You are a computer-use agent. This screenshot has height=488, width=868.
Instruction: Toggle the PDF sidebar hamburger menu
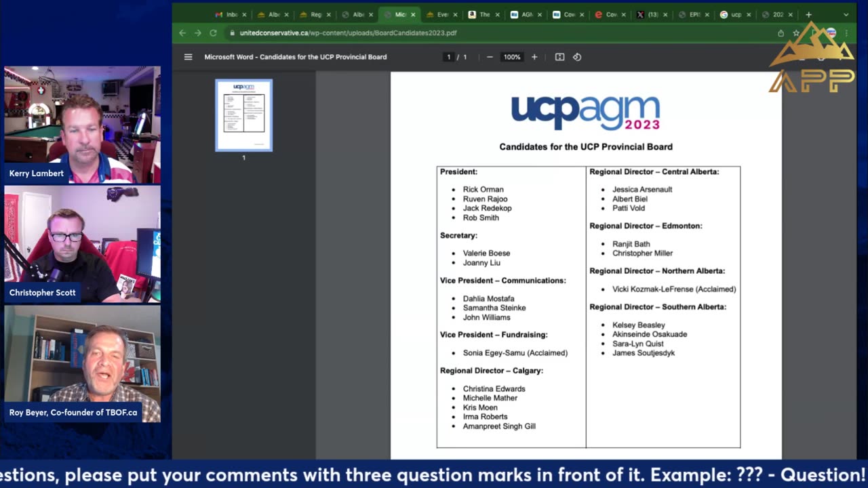188,57
